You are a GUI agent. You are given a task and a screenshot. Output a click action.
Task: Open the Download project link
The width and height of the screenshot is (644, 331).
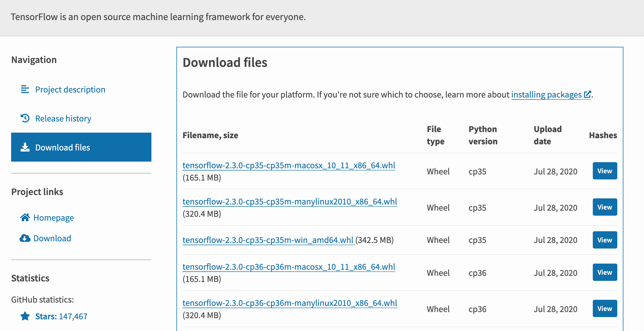click(x=45, y=238)
